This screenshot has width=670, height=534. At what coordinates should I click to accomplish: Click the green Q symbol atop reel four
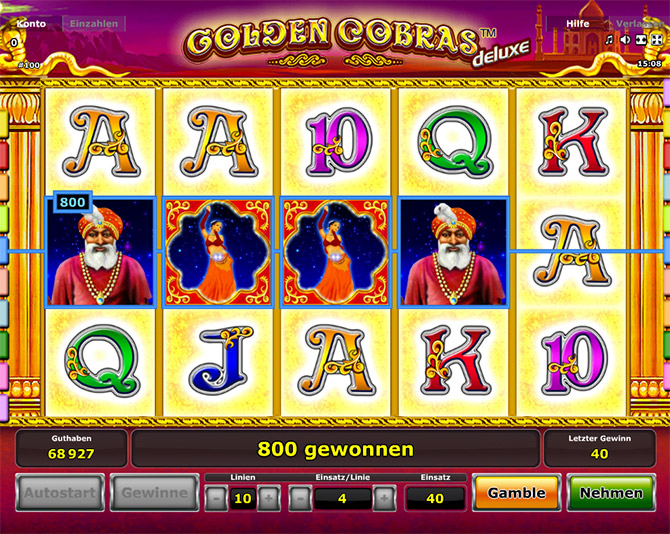[x=454, y=142]
